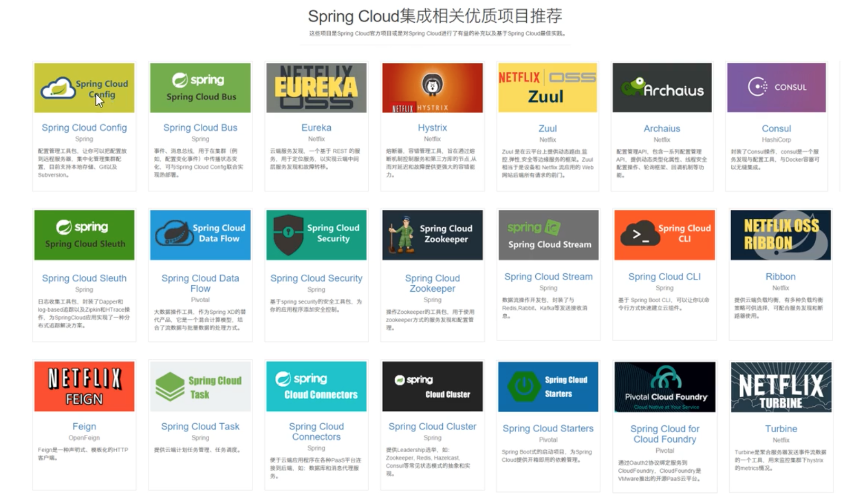Screen dimensions: 857x504
Task: Open the Hystrix title link
Action: click(x=432, y=128)
